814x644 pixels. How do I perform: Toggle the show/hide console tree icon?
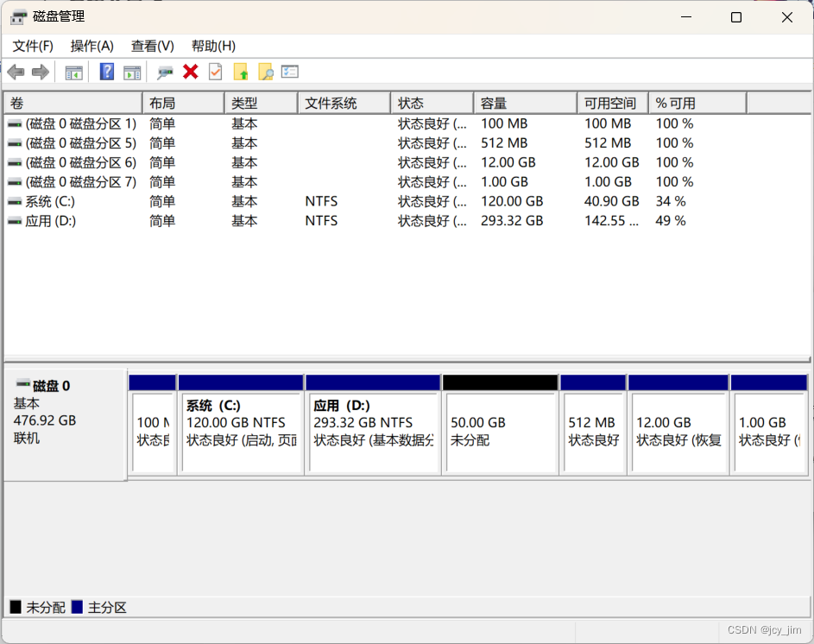click(73, 73)
